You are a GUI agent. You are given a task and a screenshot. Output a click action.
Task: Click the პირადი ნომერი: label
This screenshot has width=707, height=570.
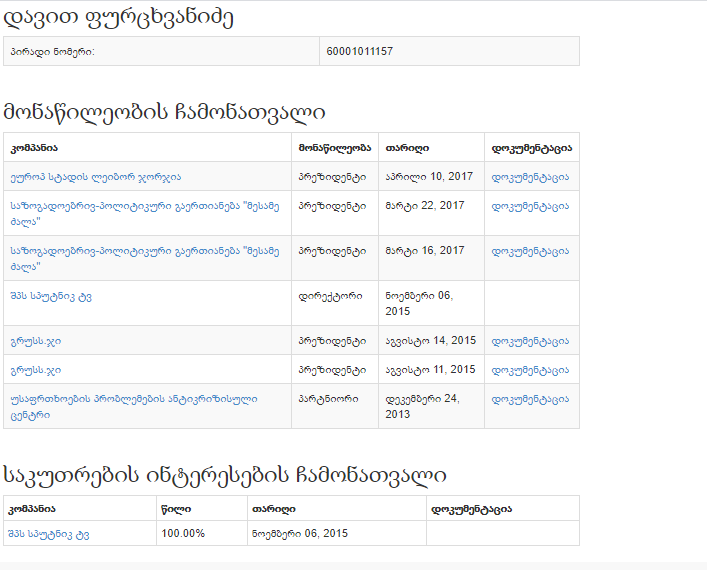click(x=53, y=52)
